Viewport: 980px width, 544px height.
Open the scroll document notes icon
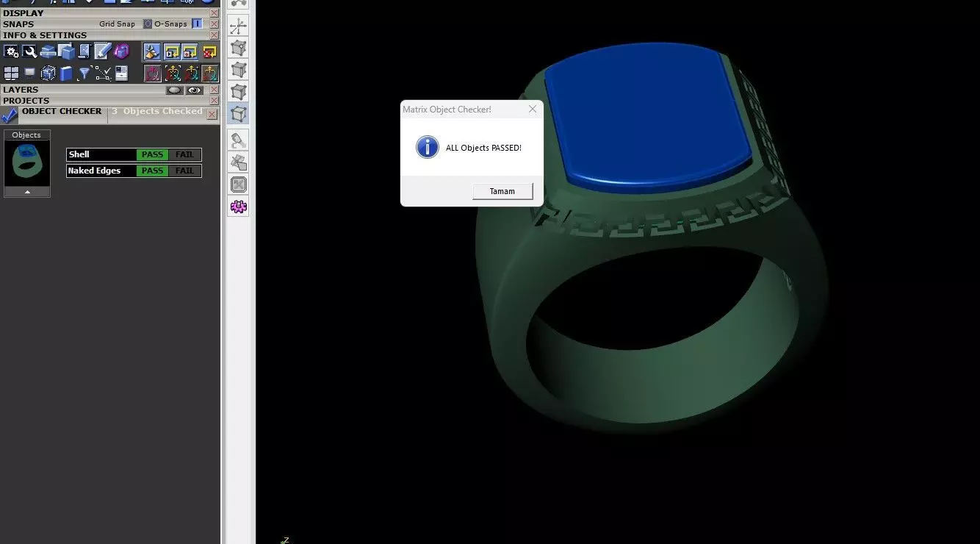click(84, 51)
